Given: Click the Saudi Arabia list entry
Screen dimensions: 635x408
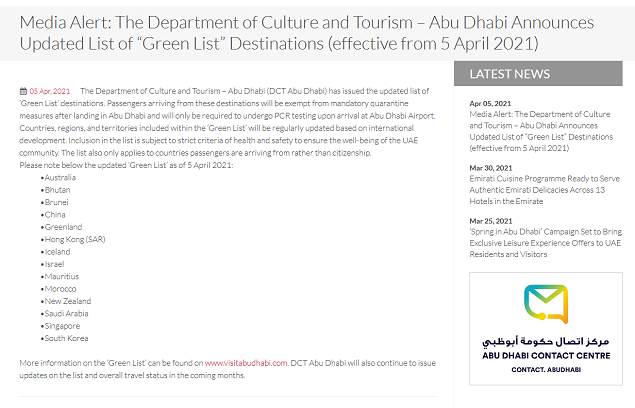Looking at the screenshot, I should click(66, 313).
